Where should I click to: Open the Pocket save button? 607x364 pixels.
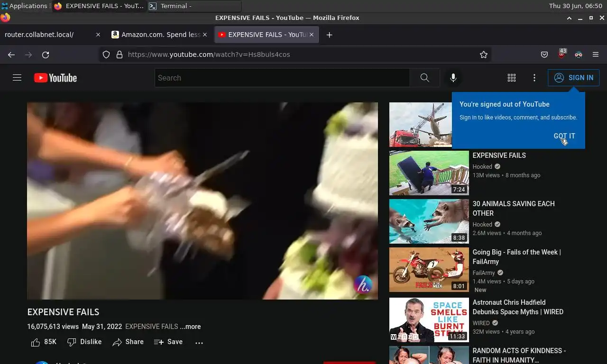(544, 55)
